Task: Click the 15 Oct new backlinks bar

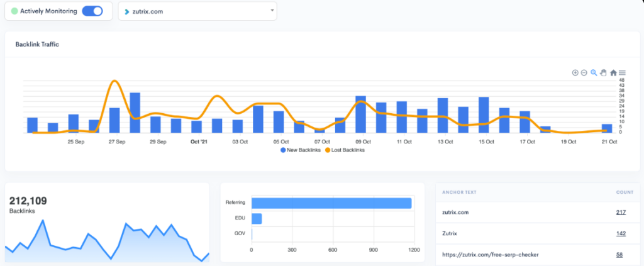Action: [484, 115]
